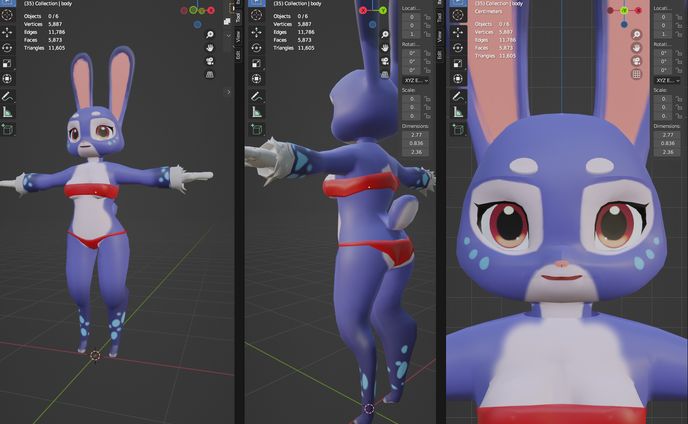Select the Rotate tool in middle viewport
688x424 pixels.
(x=257, y=48)
